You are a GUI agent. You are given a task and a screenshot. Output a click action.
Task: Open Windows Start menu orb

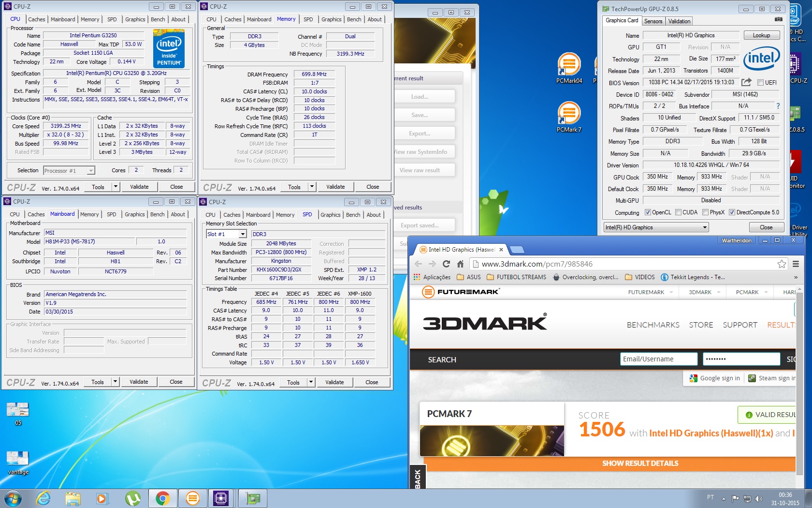click(13, 498)
